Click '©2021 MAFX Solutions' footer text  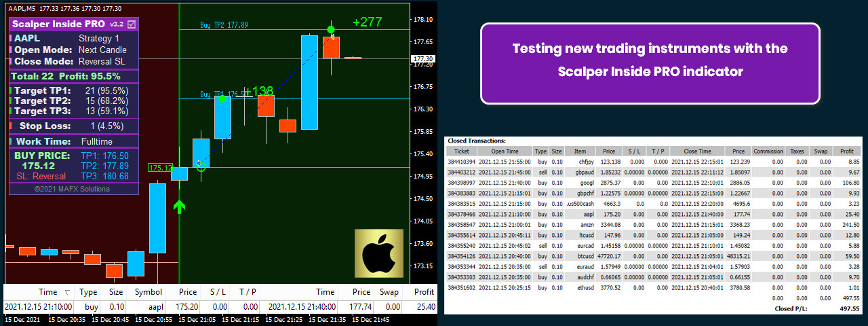[72, 189]
